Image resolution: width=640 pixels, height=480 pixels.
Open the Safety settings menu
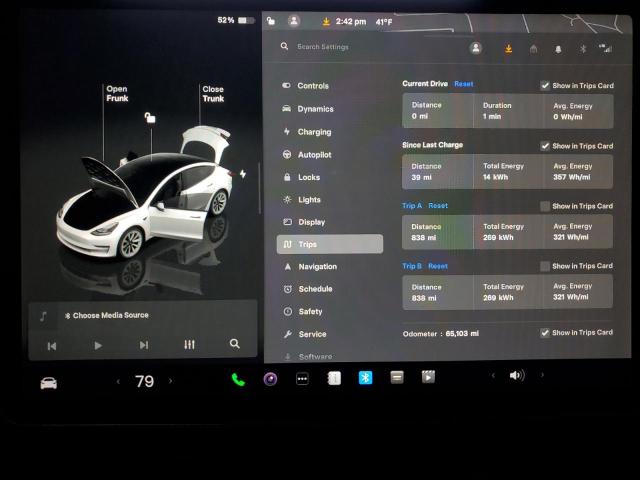(x=303, y=311)
